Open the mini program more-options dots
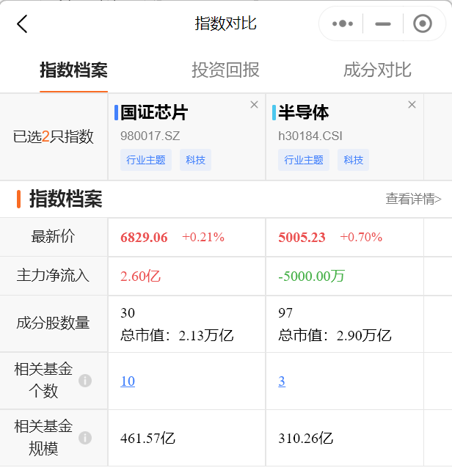Viewport: 452px width, 476px height. click(343, 23)
